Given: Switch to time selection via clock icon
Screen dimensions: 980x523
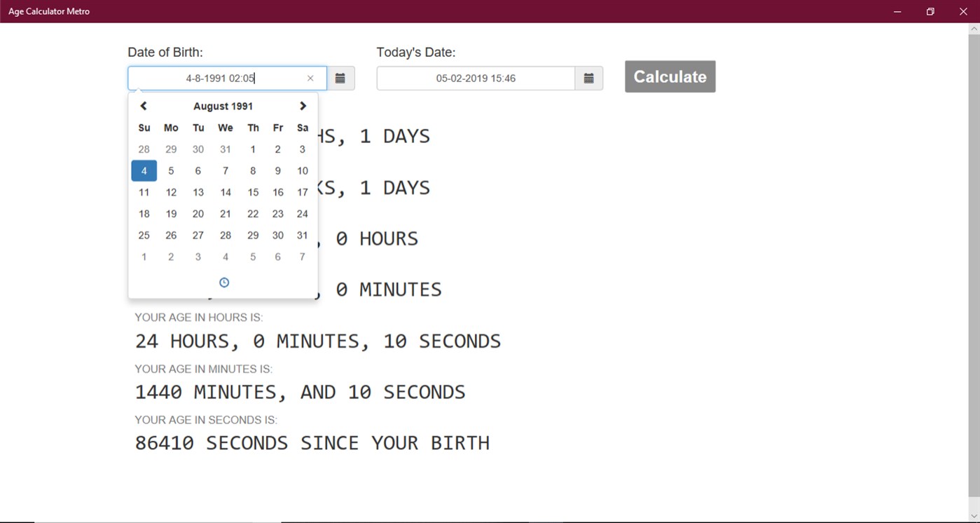Looking at the screenshot, I should click(223, 282).
